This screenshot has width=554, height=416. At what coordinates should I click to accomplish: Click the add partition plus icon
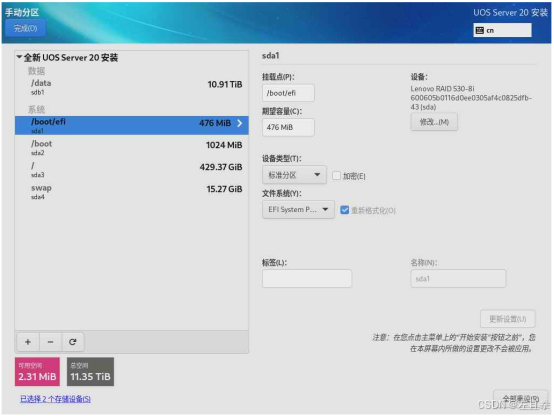pos(28,342)
